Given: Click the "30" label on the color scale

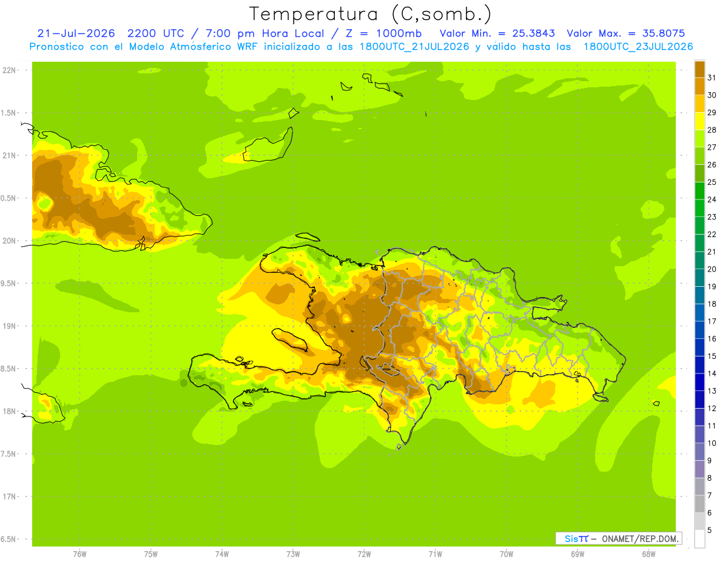Looking at the screenshot, I should [x=712, y=95].
